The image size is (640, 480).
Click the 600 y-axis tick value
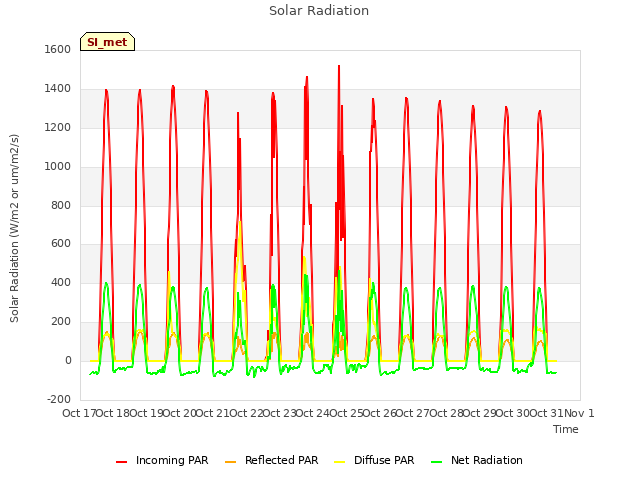pos(61,244)
